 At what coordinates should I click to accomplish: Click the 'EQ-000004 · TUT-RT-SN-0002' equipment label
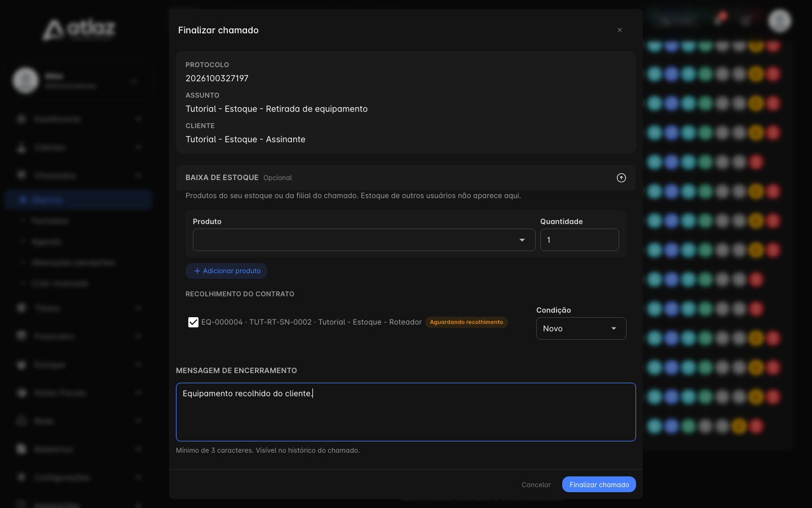point(311,322)
